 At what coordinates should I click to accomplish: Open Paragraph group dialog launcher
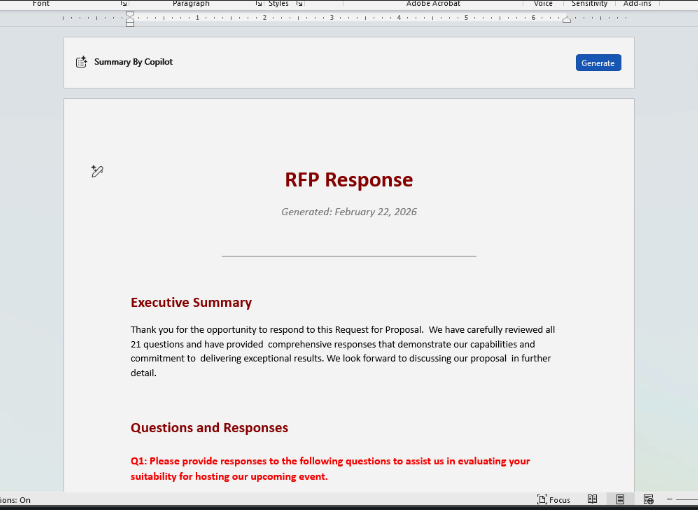(x=257, y=4)
